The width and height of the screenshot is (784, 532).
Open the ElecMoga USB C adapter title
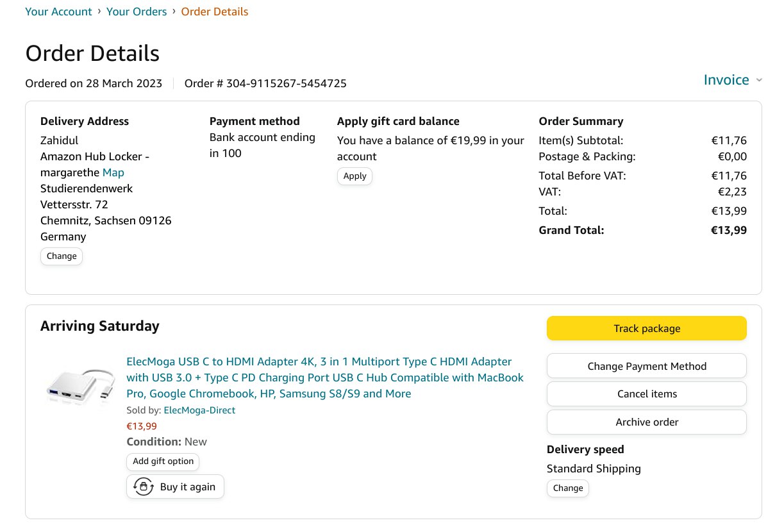[325, 378]
